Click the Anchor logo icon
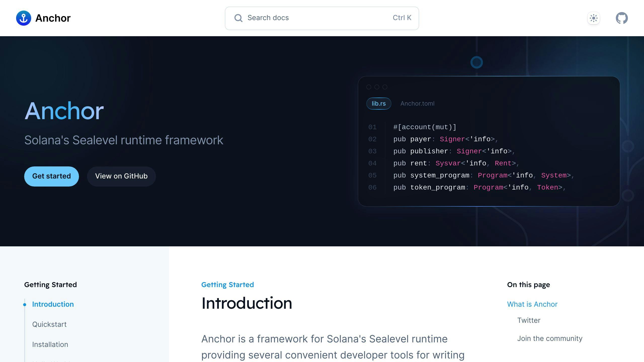The image size is (644, 362). coord(24,18)
